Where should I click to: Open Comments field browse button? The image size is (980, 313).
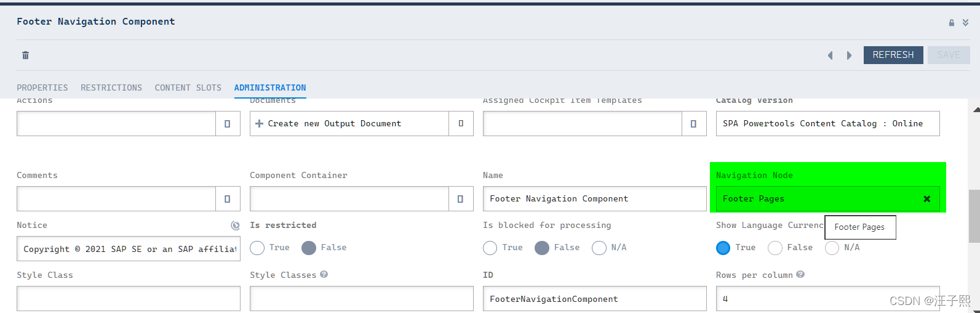[228, 199]
